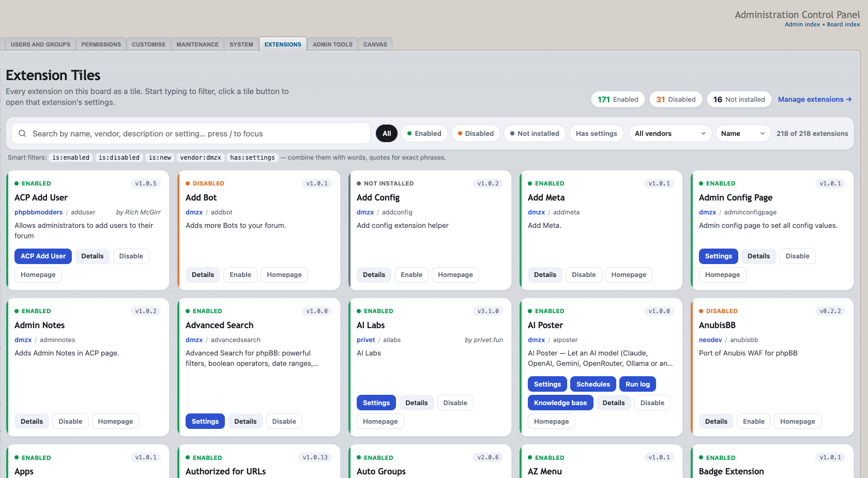This screenshot has height=478, width=868.
Task: Open Settings for AI Poster
Action: [x=547, y=384]
